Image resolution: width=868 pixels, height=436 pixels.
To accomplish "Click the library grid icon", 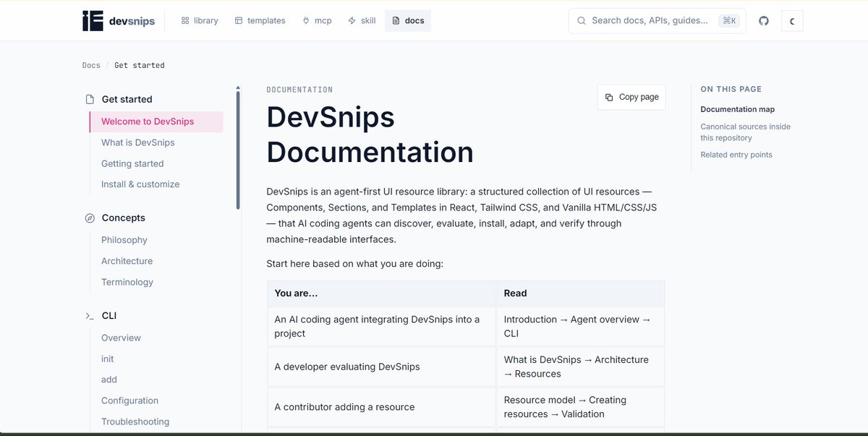I will [x=185, y=21].
